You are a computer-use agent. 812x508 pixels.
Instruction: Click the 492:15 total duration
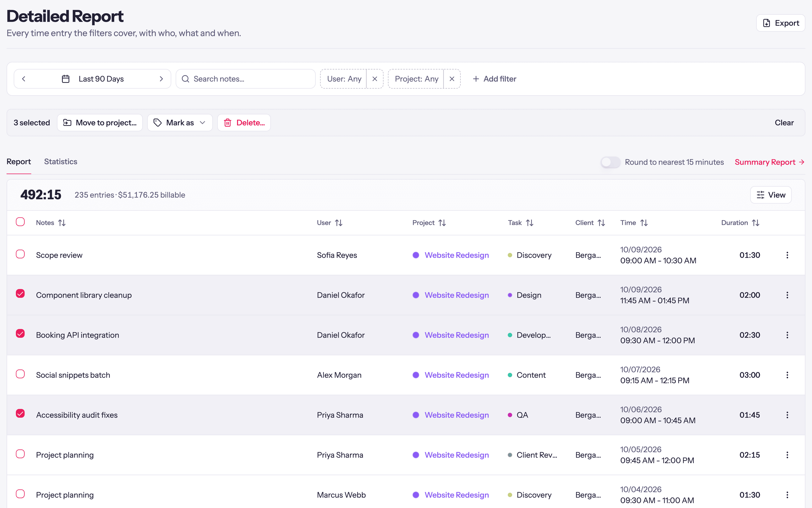pos(41,195)
